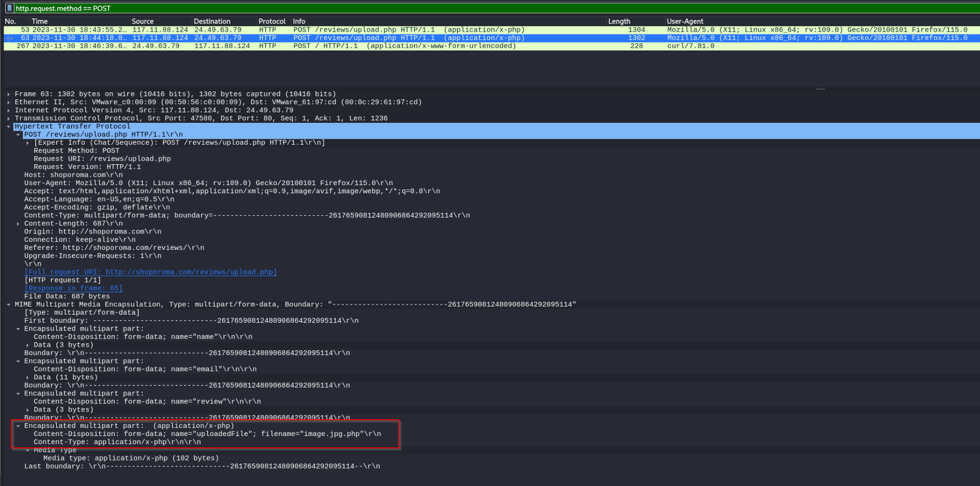The image size is (980, 486).
Task: Expand the Content-Length: 687 header
Action: (x=18, y=224)
